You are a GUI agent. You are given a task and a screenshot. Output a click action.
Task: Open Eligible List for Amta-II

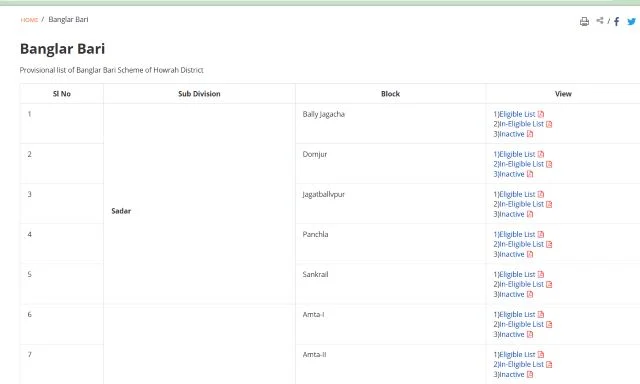pyautogui.click(x=517, y=354)
